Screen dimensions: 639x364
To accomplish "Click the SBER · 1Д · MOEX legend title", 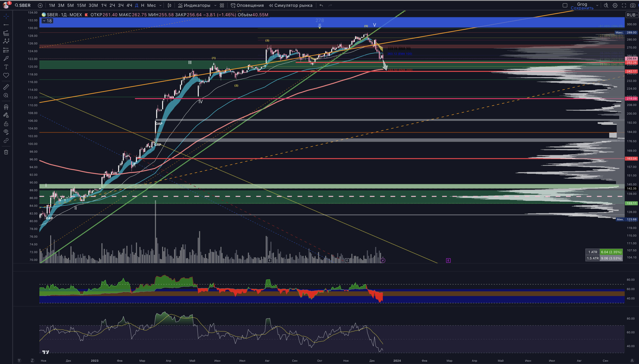I will point(64,15).
